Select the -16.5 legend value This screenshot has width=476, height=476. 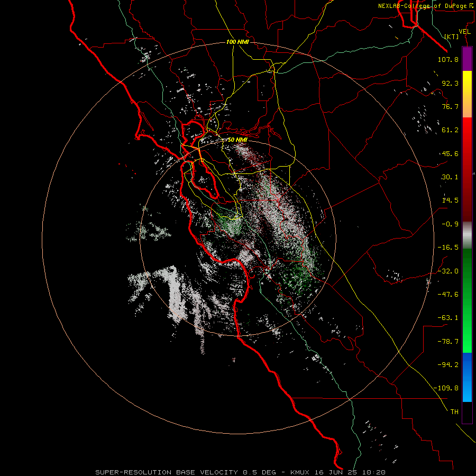(x=448, y=248)
